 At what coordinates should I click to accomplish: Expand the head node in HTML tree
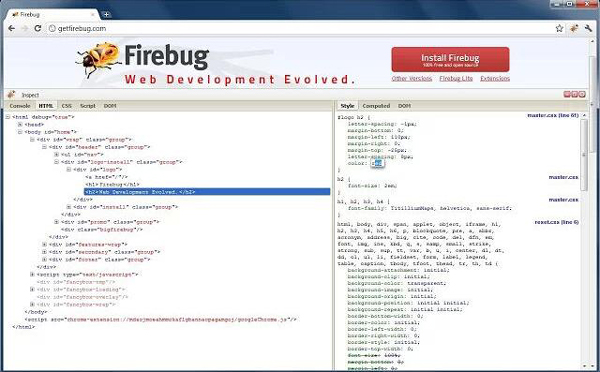pyautogui.click(x=20, y=124)
